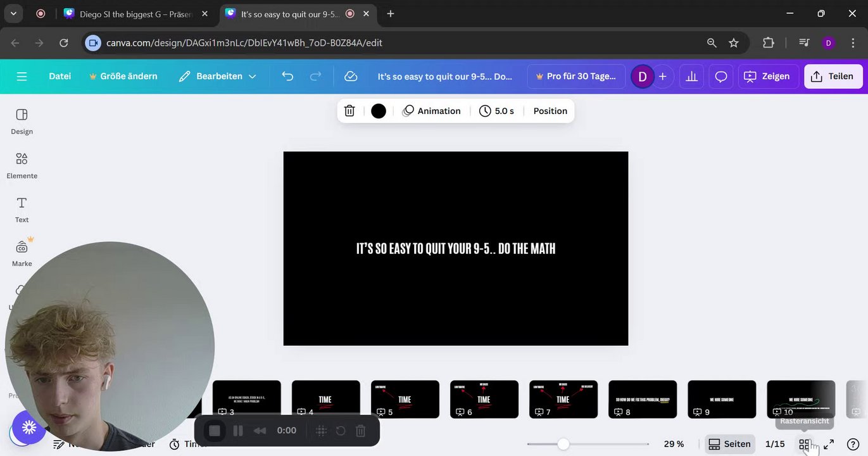The width and height of the screenshot is (868, 456).
Task: Open the Chrome three-dot menu
Action: click(x=853, y=43)
